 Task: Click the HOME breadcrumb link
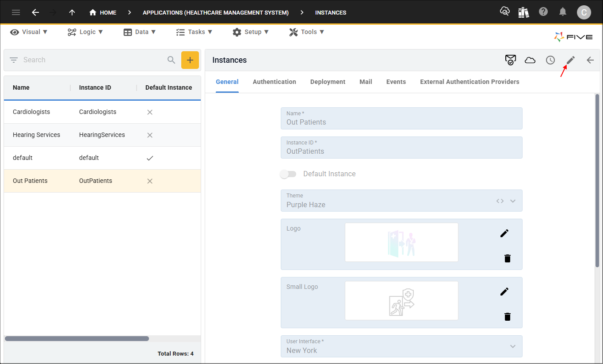[103, 12]
